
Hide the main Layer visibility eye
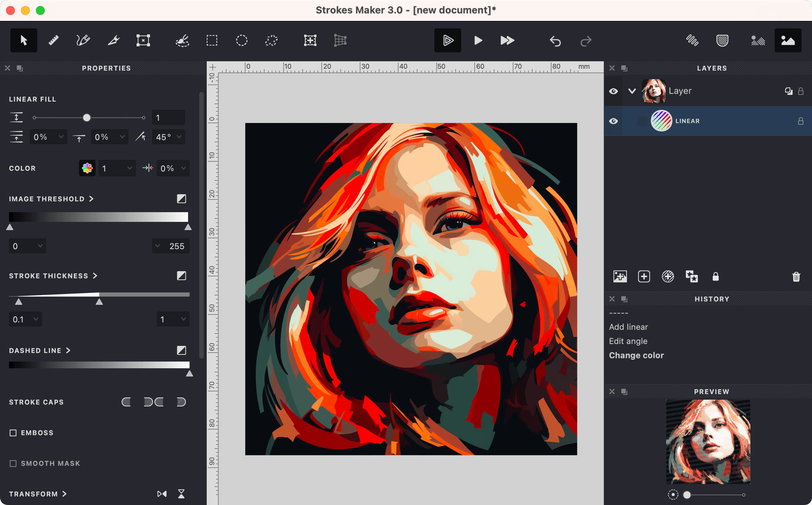pos(613,91)
